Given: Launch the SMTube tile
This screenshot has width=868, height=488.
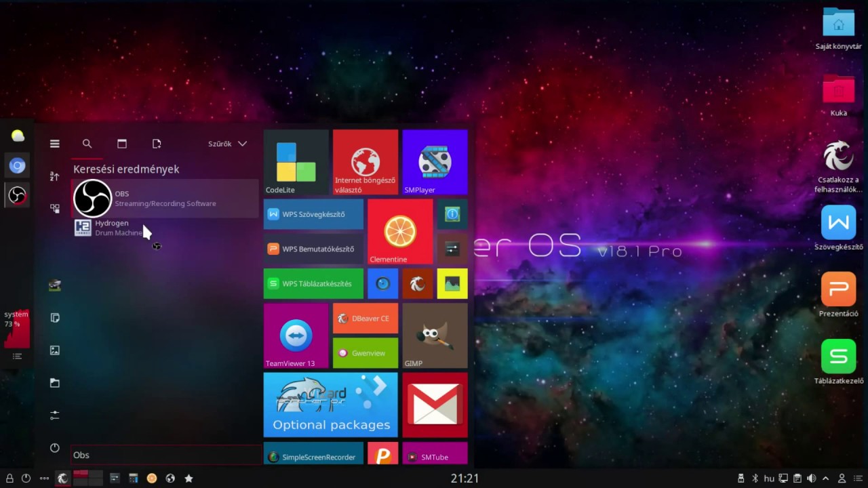Looking at the screenshot, I should pos(435,453).
